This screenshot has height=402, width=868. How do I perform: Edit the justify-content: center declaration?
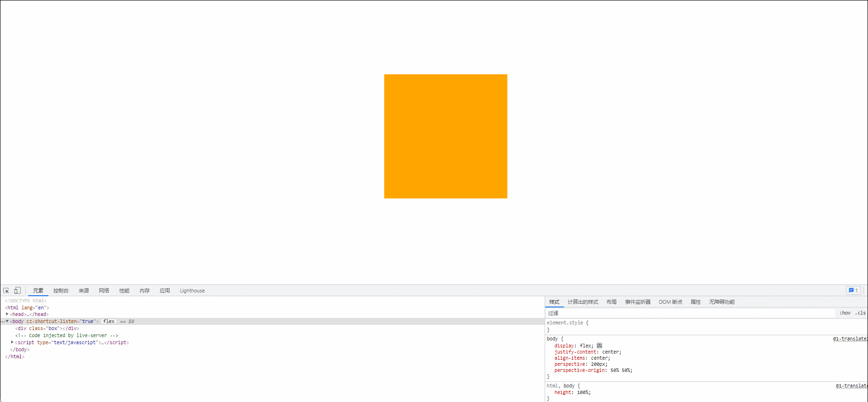pyautogui.click(x=588, y=352)
